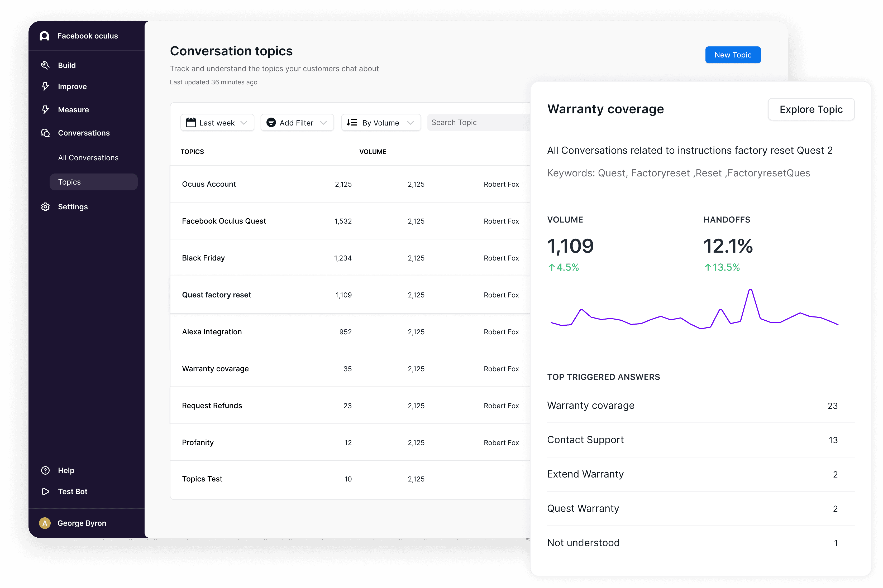This screenshot has width=883, height=588.
Task: Click into the Search Topic field
Action: click(479, 122)
